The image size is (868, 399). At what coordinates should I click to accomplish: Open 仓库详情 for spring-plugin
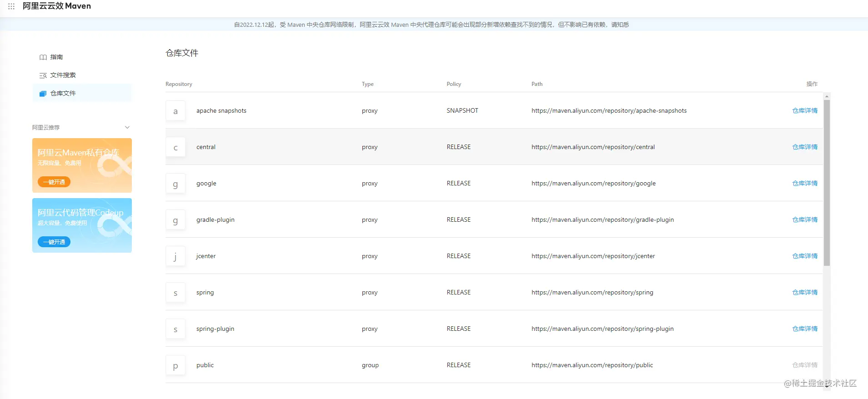805,329
